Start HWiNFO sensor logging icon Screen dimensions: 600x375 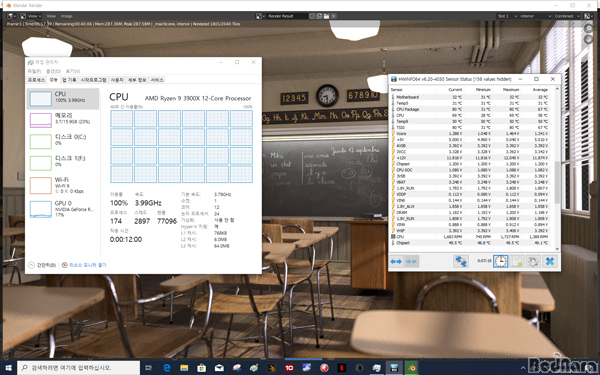point(517,261)
